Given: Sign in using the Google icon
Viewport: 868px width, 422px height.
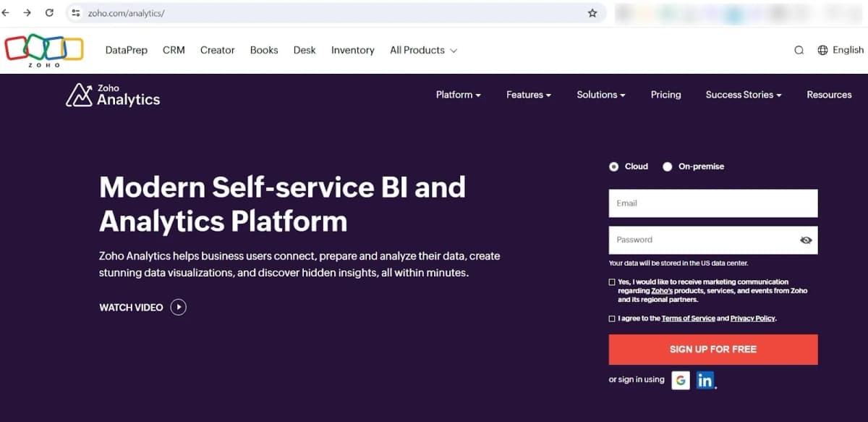Looking at the screenshot, I should click(681, 380).
